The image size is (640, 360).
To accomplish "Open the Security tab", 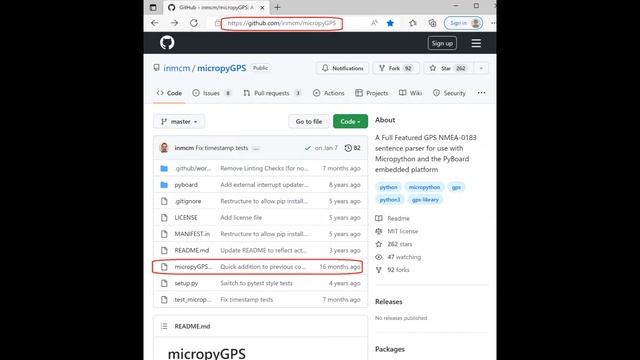I will 449,93.
